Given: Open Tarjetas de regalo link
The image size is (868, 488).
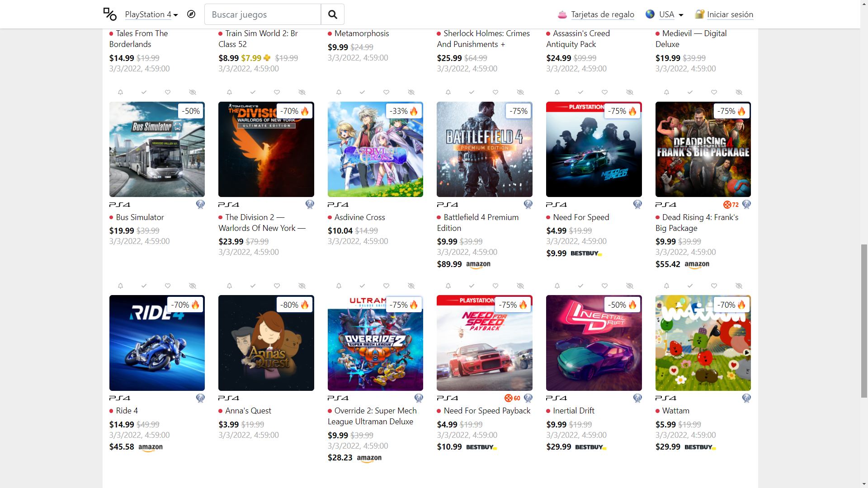Looking at the screenshot, I should coord(603,14).
